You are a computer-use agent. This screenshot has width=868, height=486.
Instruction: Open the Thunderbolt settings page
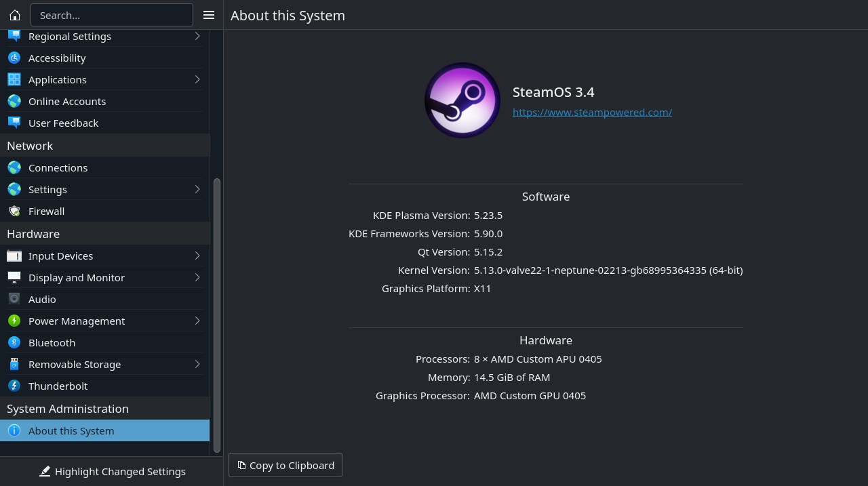pos(104,386)
